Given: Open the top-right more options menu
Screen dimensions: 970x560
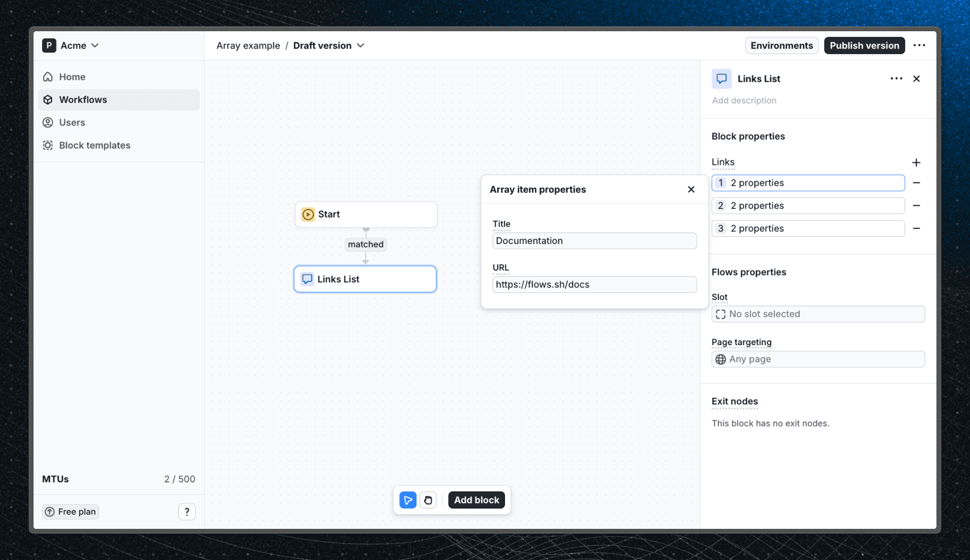Looking at the screenshot, I should pyautogui.click(x=920, y=45).
